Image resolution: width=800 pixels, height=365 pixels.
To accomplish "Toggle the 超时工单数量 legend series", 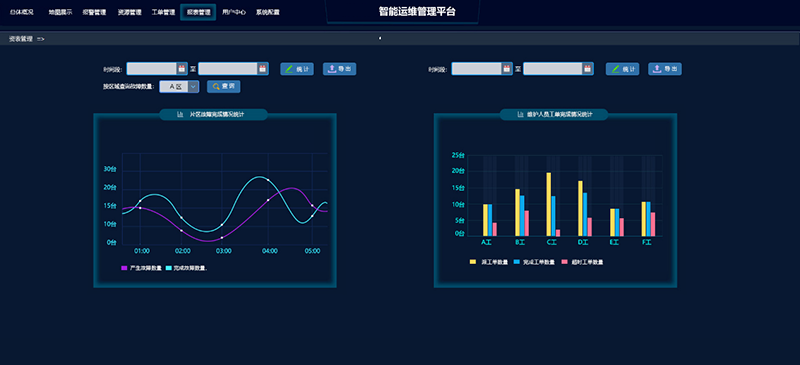I will point(582,262).
